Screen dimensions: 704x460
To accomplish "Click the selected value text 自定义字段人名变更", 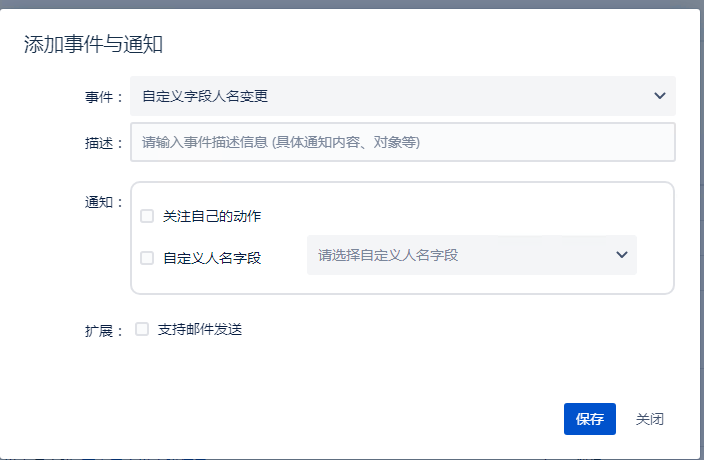I will [205, 96].
